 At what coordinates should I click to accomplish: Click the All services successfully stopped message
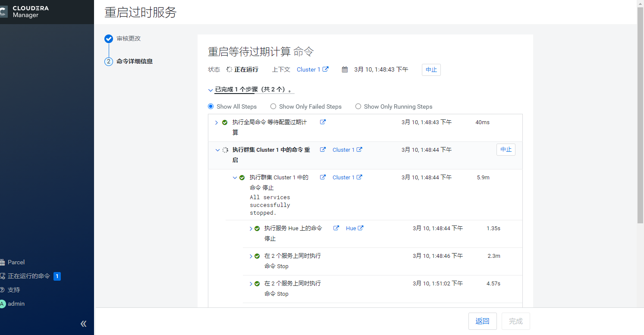(270, 205)
